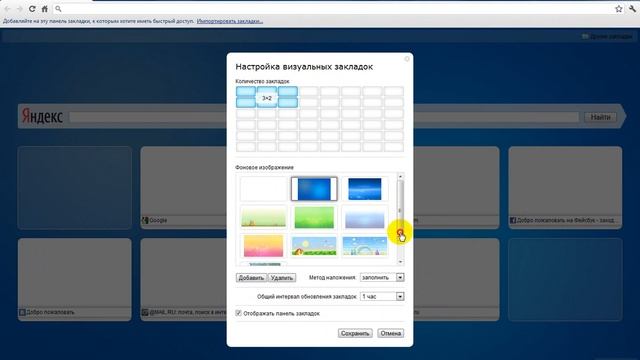Viewport: 640px width, 360px height.
Task: Go to the browser home page icon
Action: (x=45, y=8)
